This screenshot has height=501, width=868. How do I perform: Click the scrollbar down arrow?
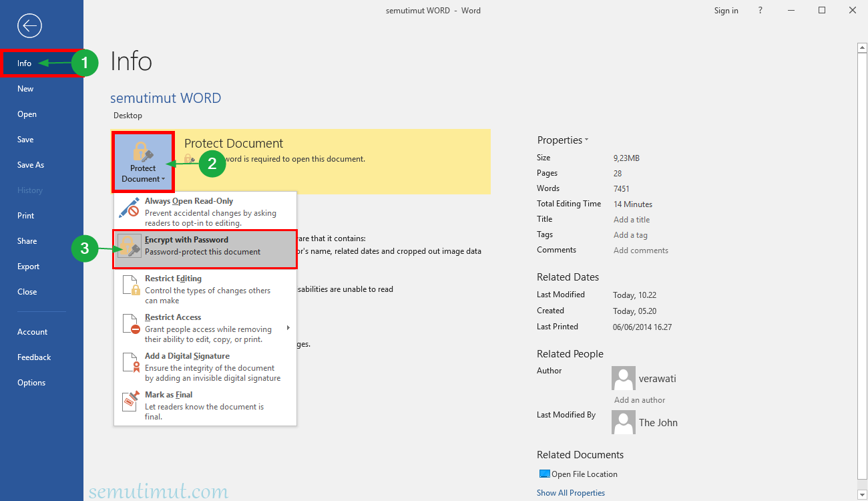[862, 495]
